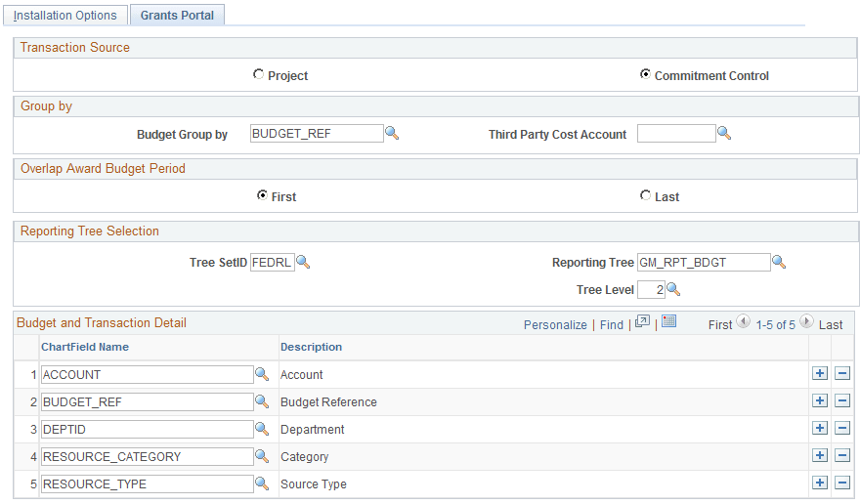The width and height of the screenshot is (860, 504).
Task: Choose First overlap award budget period
Action: (262, 195)
